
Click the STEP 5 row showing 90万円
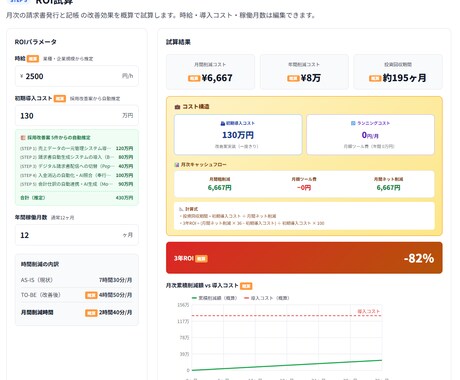76,184
